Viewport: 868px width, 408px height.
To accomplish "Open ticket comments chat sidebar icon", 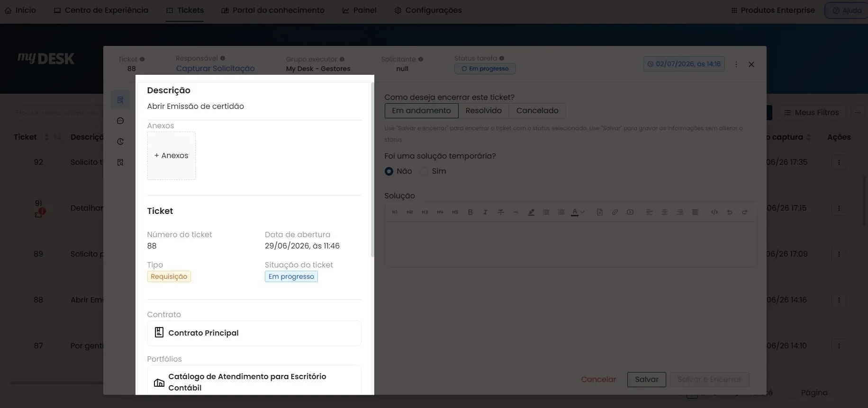I will click(120, 121).
